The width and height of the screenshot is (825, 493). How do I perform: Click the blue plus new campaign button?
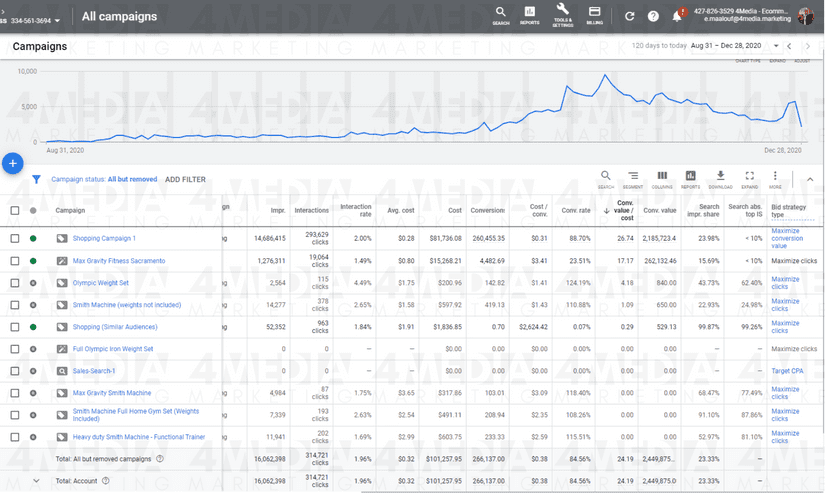[13, 164]
